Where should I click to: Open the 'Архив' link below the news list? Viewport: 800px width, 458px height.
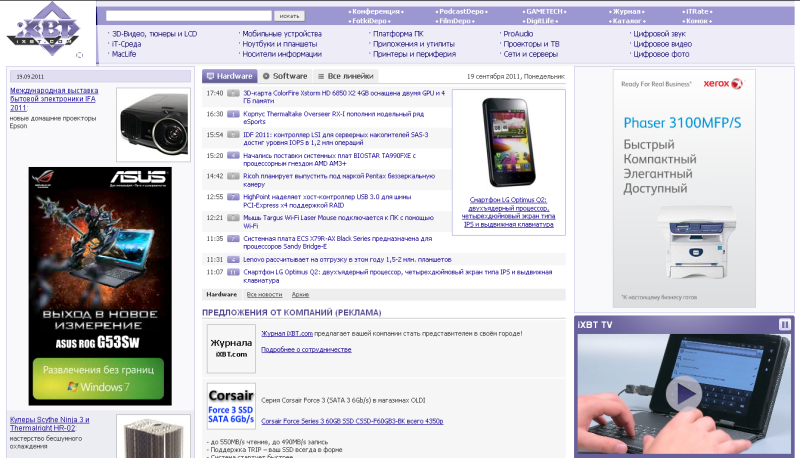(x=301, y=295)
